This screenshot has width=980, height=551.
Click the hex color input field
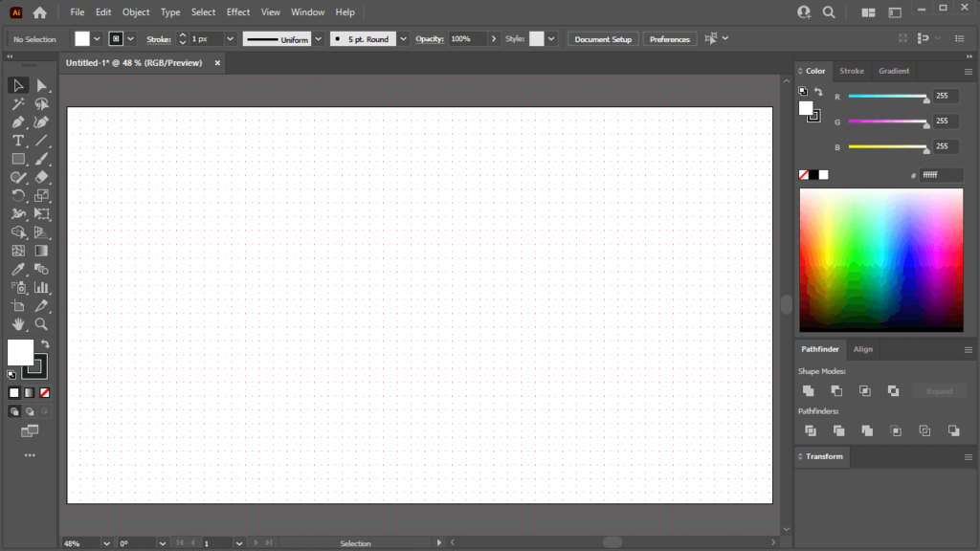(x=942, y=175)
